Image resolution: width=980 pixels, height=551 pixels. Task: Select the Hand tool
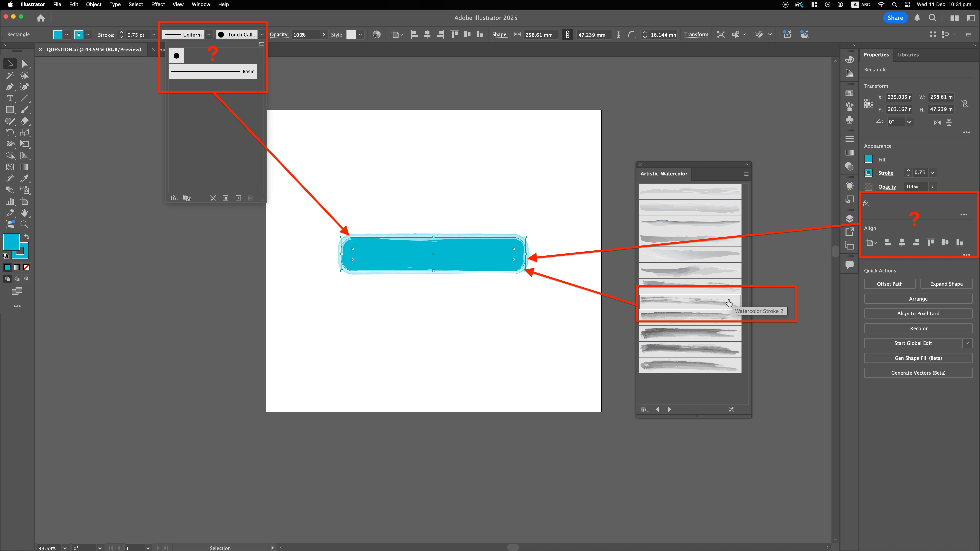(24, 213)
